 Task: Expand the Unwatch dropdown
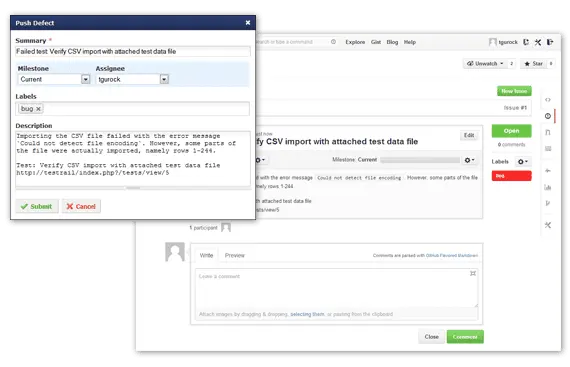486,64
